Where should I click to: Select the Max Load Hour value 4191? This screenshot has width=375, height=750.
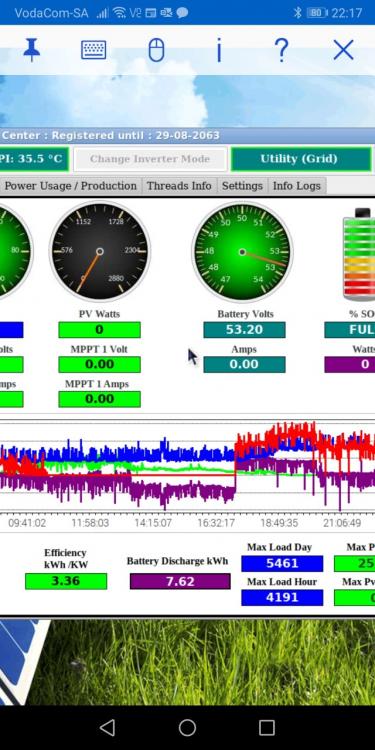282,597
